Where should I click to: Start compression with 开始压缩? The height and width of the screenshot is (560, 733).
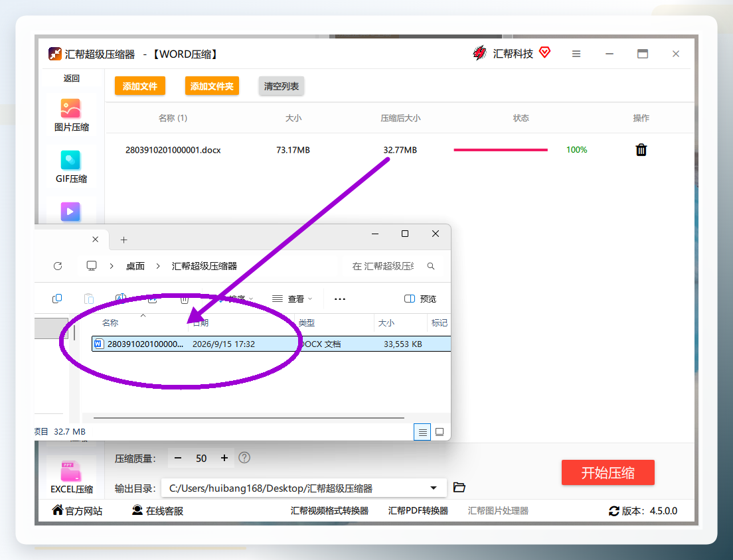(x=608, y=472)
